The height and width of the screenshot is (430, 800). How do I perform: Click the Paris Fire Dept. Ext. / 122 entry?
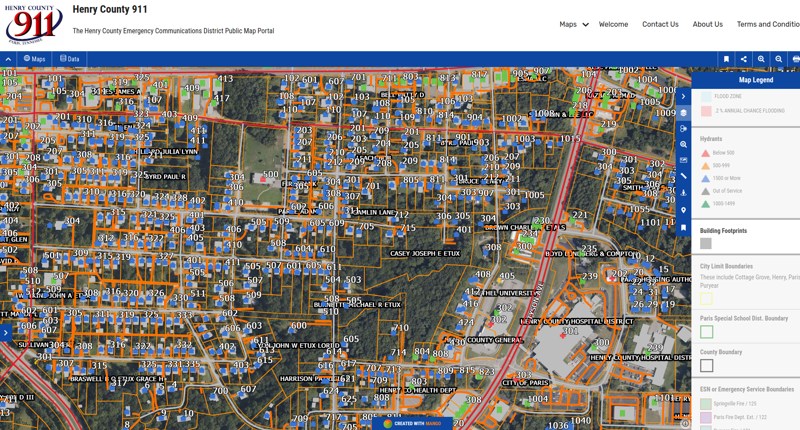point(740,417)
